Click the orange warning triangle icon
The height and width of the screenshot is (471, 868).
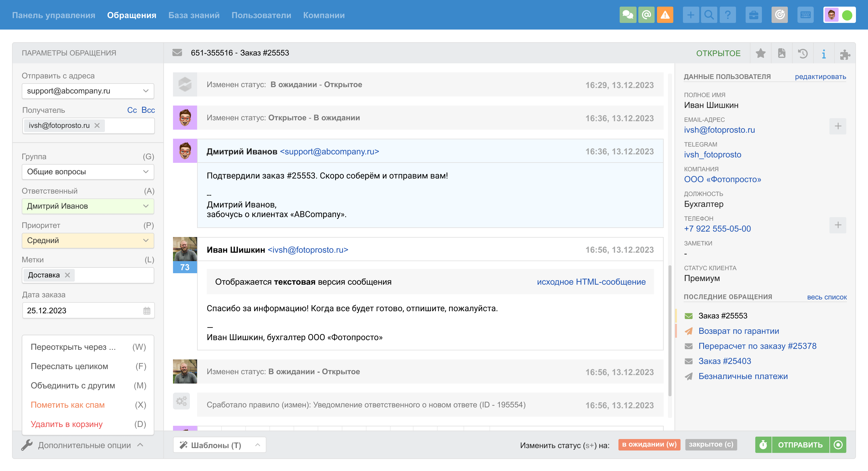point(665,15)
